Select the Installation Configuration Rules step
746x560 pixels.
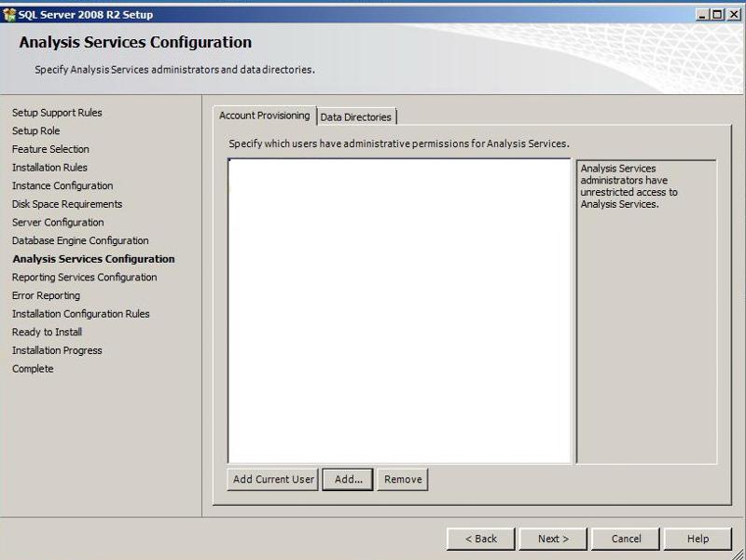click(81, 314)
